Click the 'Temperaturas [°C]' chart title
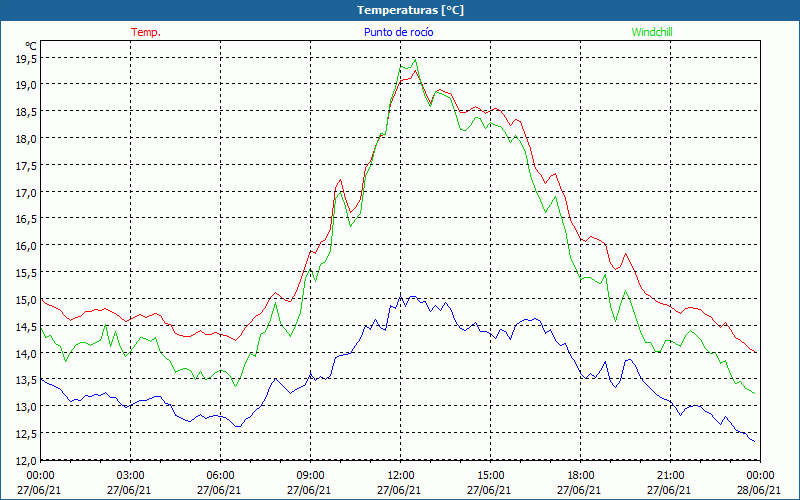The height and width of the screenshot is (500, 800). [x=410, y=10]
